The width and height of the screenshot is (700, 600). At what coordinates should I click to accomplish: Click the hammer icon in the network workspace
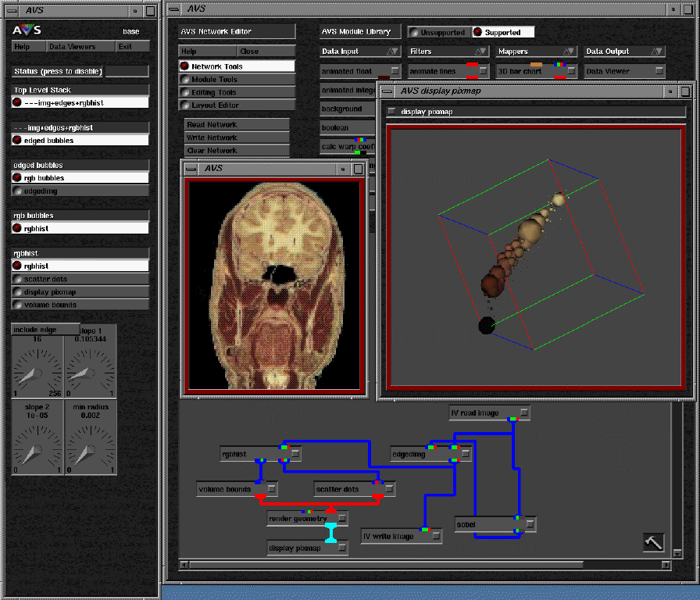point(653,542)
